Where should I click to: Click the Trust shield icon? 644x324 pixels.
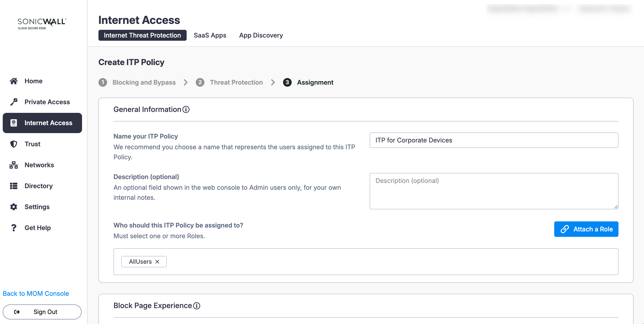pyautogui.click(x=14, y=144)
